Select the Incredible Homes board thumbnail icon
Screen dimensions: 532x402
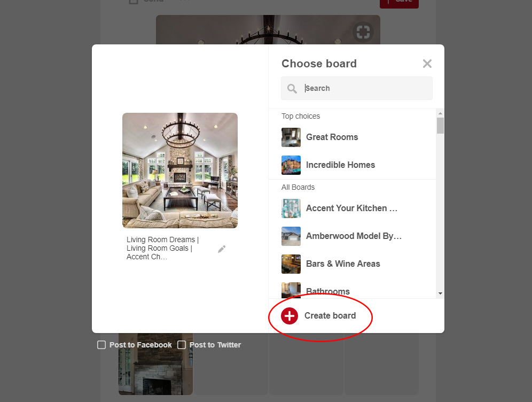coord(291,165)
